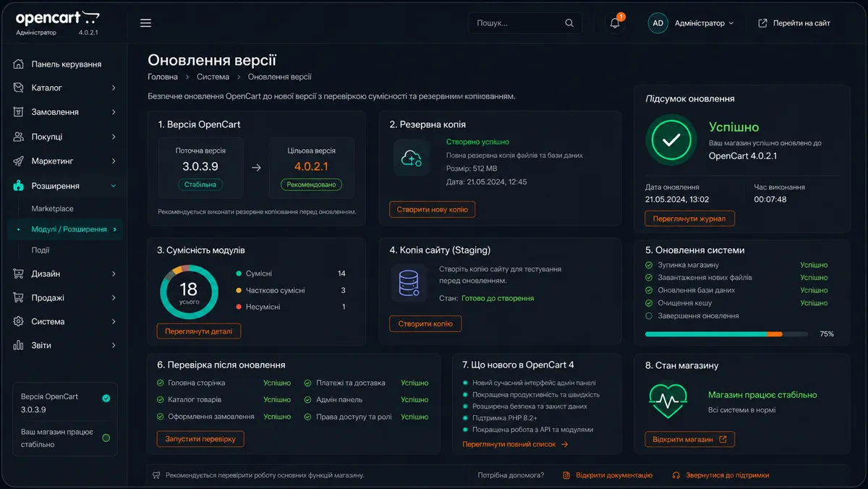Click the Зупинка магазину check mark
The width and height of the screenshot is (868, 489).
(x=649, y=265)
